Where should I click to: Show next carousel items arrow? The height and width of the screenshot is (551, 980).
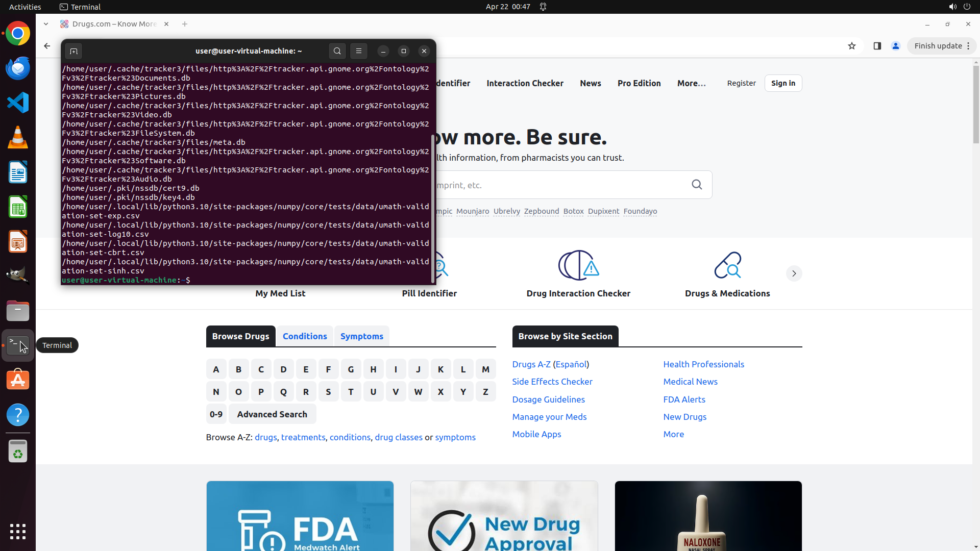pos(794,273)
